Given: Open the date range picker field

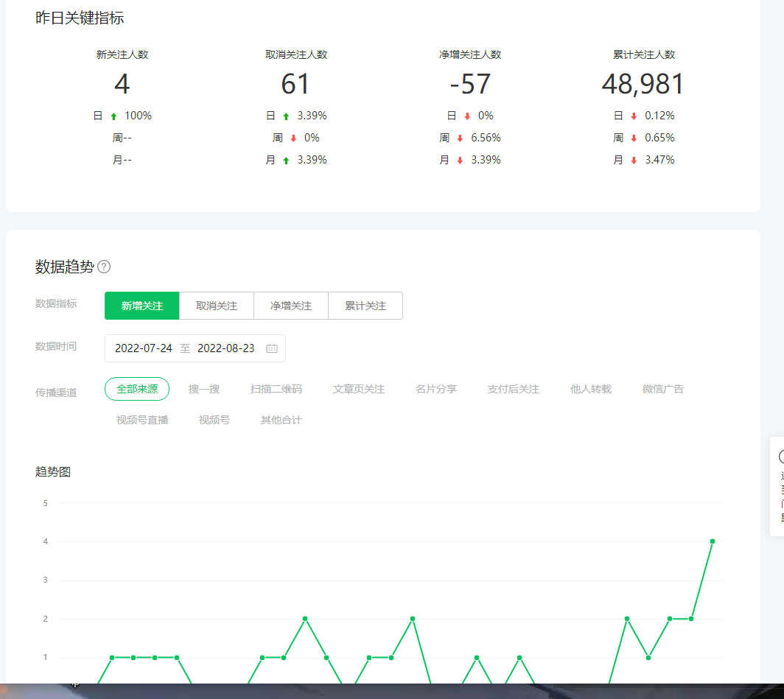Looking at the screenshot, I should [x=195, y=348].
